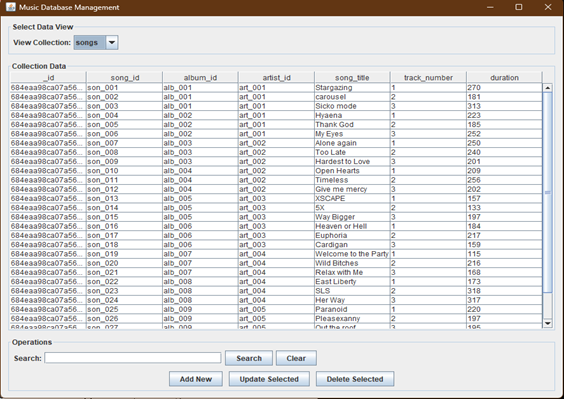Click Delete Selected button

pos(355,379)
